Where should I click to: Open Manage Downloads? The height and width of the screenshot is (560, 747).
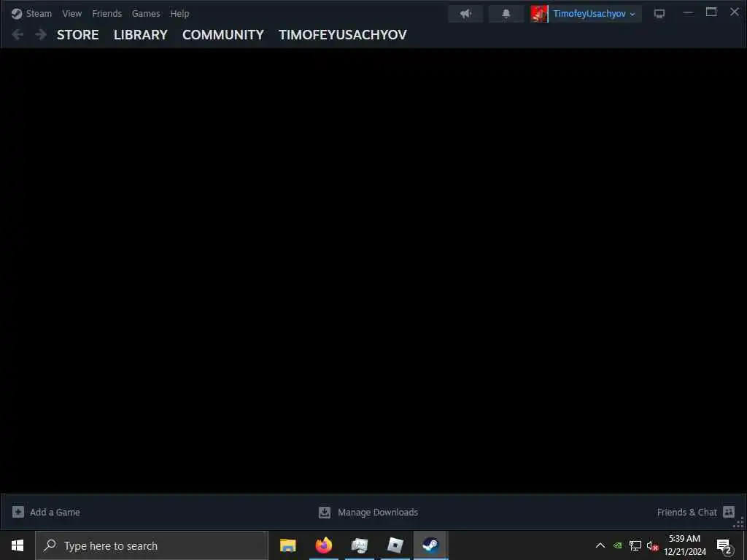tap(378, 513)
